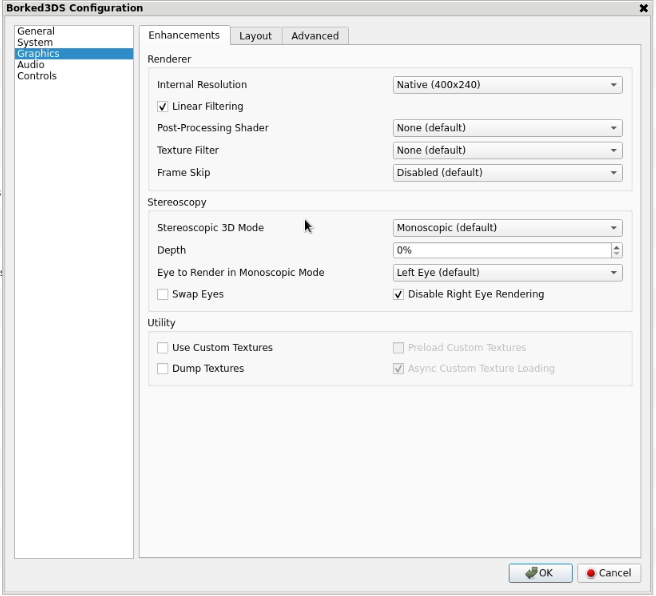The width and height of the screenshot is (656, 596).
Task: Click the Depth label text
Action: pos(172,250)
